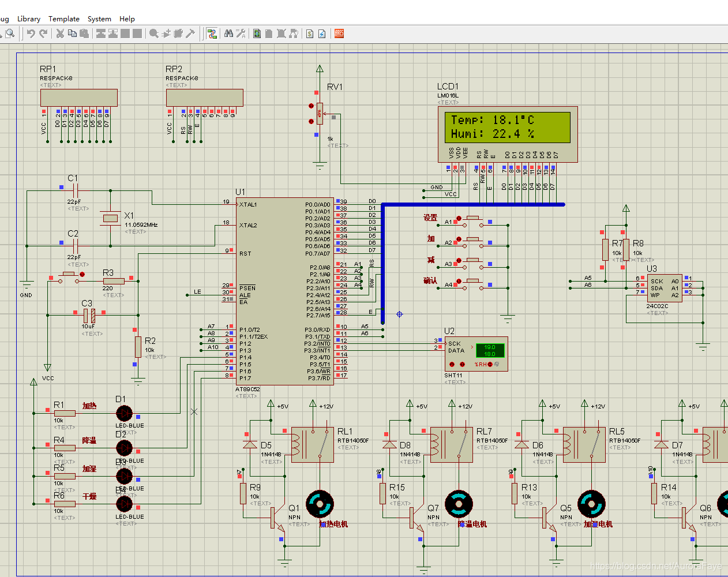
Task: Select the 加湿电机 motor symbol
Action: coord(592,504)
